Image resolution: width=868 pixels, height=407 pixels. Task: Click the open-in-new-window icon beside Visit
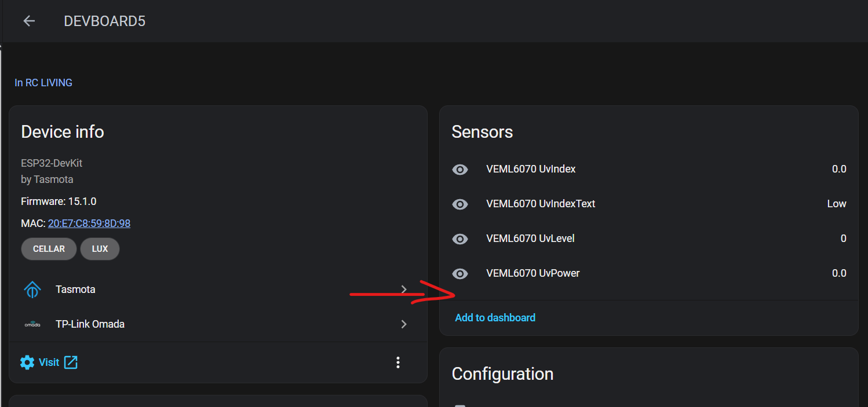coord(71,362)
